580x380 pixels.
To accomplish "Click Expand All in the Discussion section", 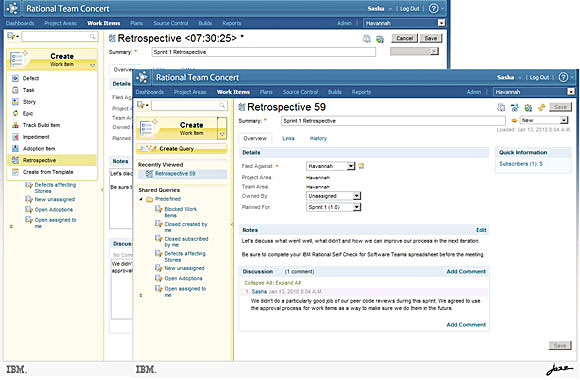I will (x=288, y=283).
